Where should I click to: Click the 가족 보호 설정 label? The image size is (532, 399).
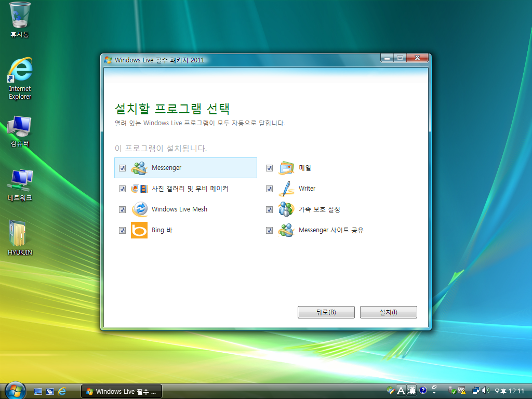(x=320, y=209)
